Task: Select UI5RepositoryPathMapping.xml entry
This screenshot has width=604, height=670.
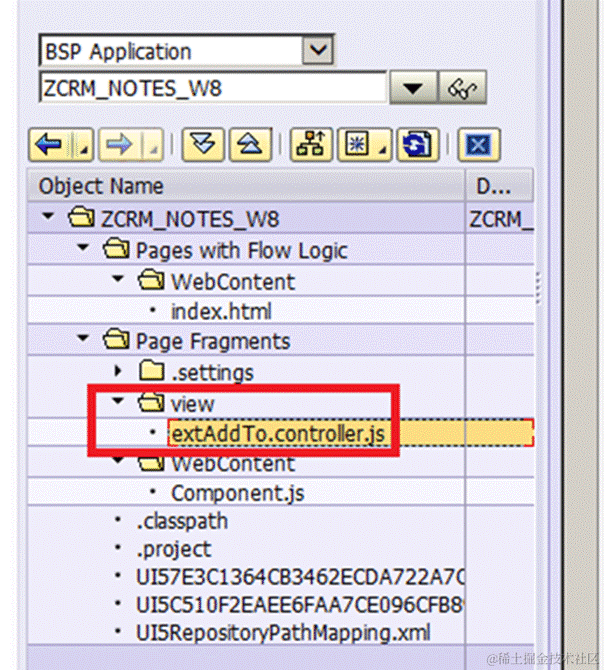Action: 283,633
